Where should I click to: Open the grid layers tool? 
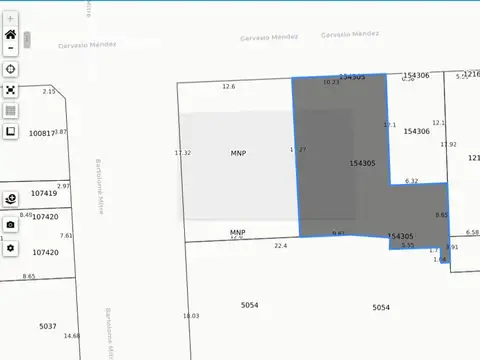click(x=10, y=111)
